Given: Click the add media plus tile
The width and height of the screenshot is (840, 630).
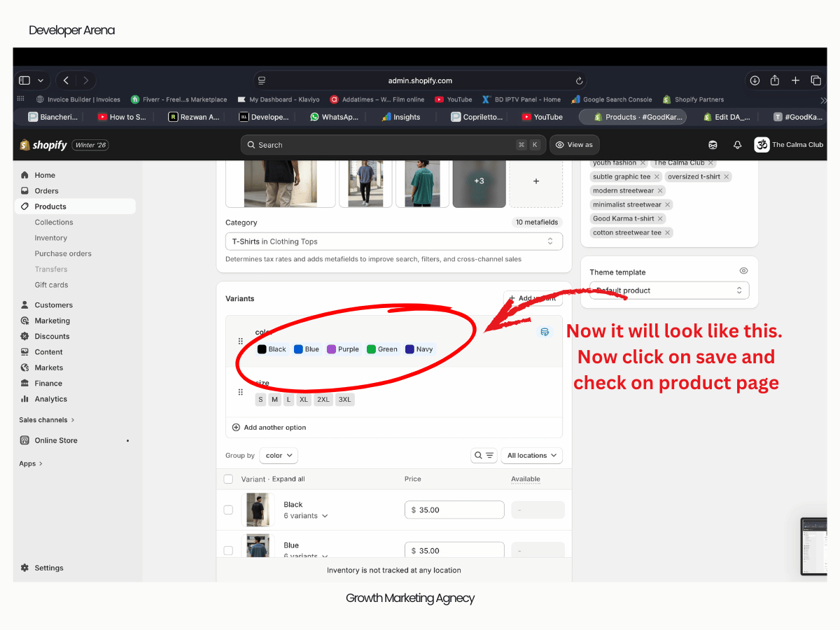Looking at the screenshot, I should (535, 181).
